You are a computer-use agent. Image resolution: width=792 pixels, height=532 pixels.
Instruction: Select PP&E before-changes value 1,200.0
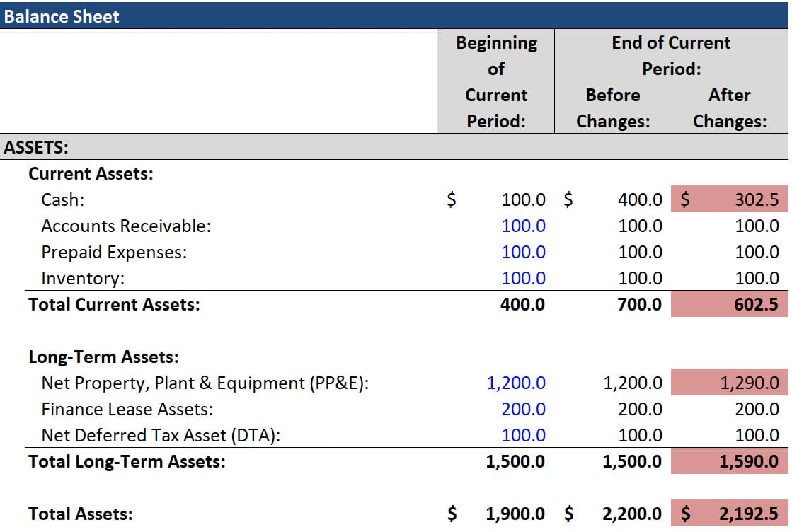[x=633, y=383]
